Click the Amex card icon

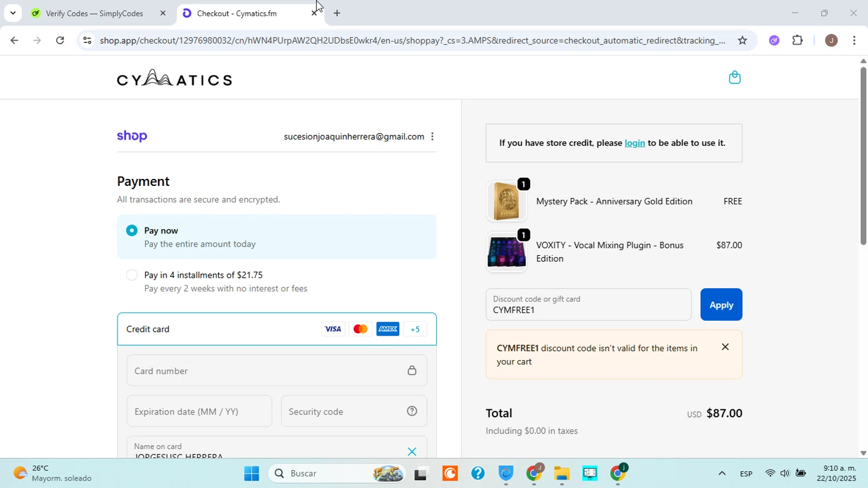click(x=388, y=329)
